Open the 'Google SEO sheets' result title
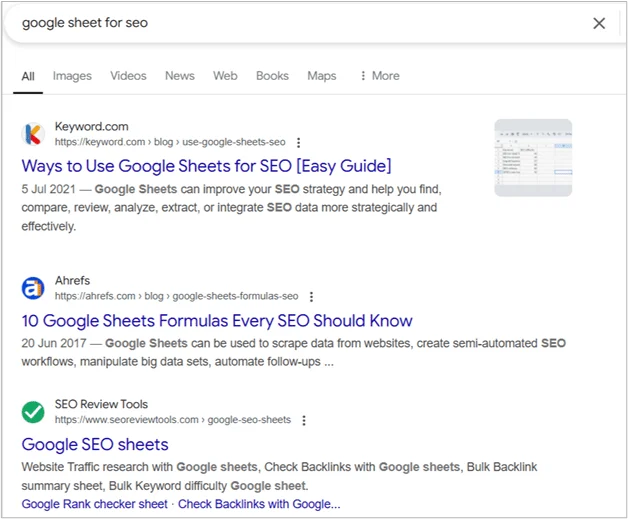The image size is (628, 519). pyautogui.click(x=95, y=445)
